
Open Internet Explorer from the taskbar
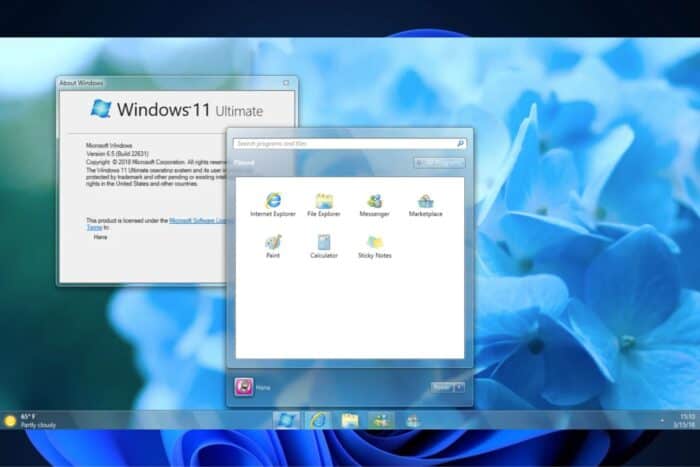pos(318,420)
